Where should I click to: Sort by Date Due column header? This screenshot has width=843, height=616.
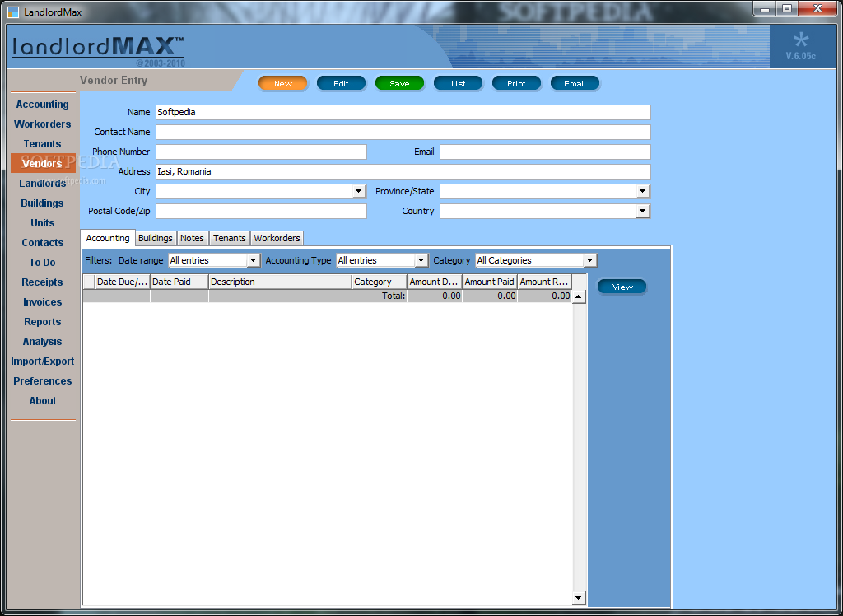[x=123, y=282]
